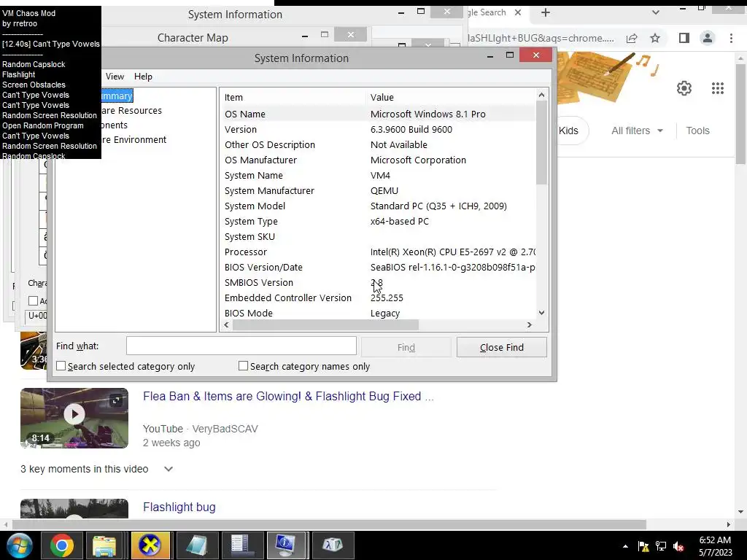Select the Kids filter chip
This screenshot has height=560, width=747.
[572, 131]
